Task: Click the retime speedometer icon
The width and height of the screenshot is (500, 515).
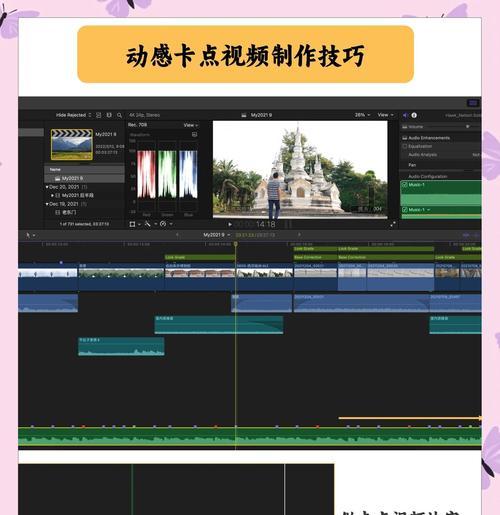Action: tap(163, 224)
